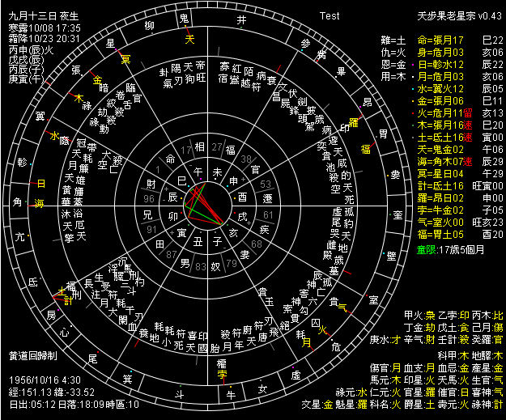Select the yellow 木 Jupiter symbol on chart
Viewport: 506px width, 420px height.
point(79,98)
